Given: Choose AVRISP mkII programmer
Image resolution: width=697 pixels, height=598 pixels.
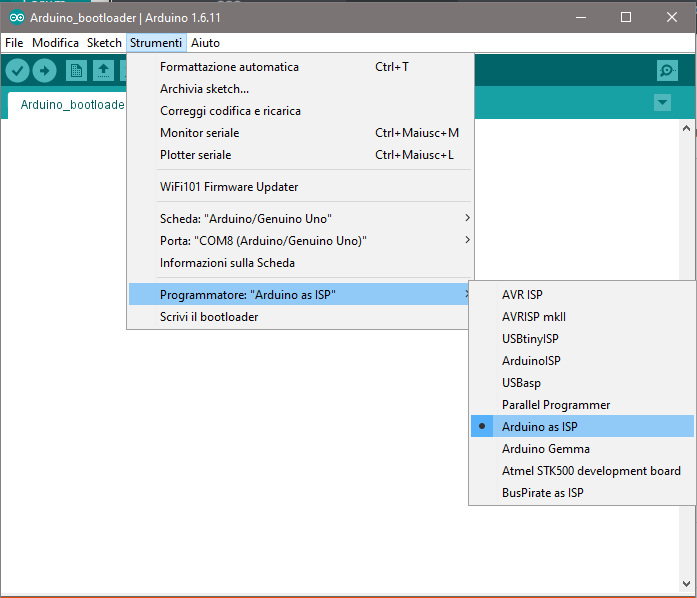Looking at the screenshot, I should [x=582, y=317].
